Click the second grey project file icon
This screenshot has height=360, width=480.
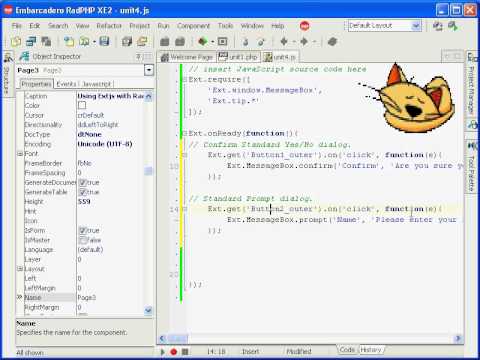(180, 42)
